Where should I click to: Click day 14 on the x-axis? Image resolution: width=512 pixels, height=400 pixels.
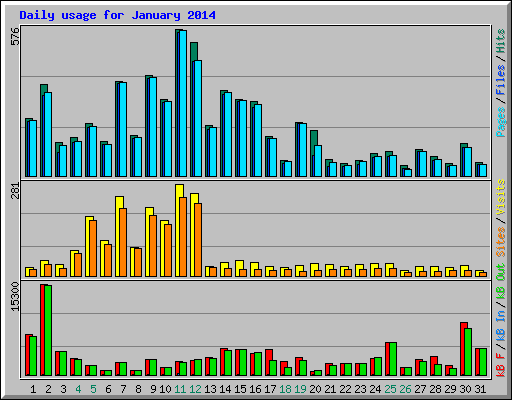225,389
